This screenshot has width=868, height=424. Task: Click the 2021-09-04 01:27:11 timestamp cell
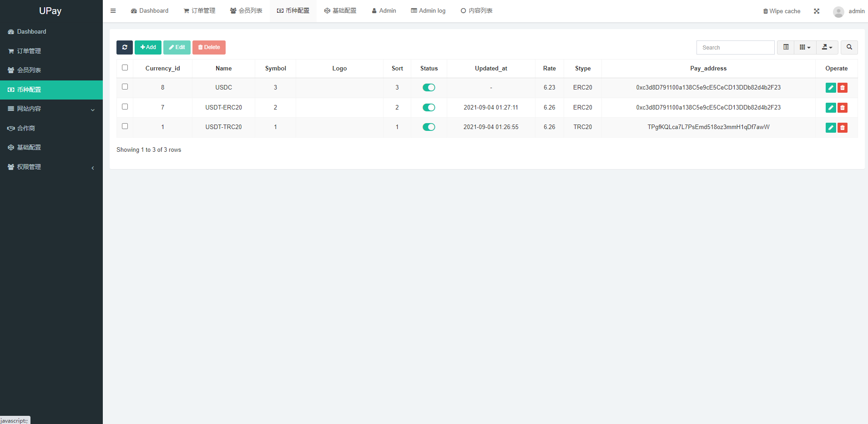(491, 108)
